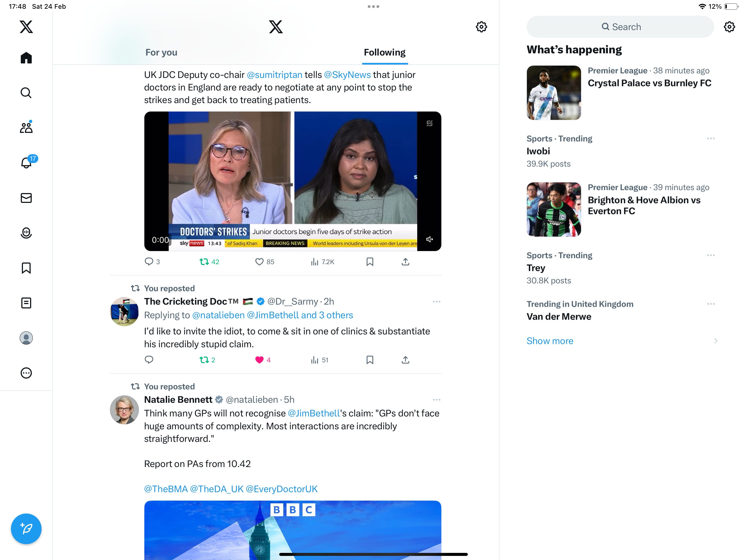The width and height of the screenshot is (747, 560).
Task: Compose a new post with the blue button
Action: click(26, 529)
